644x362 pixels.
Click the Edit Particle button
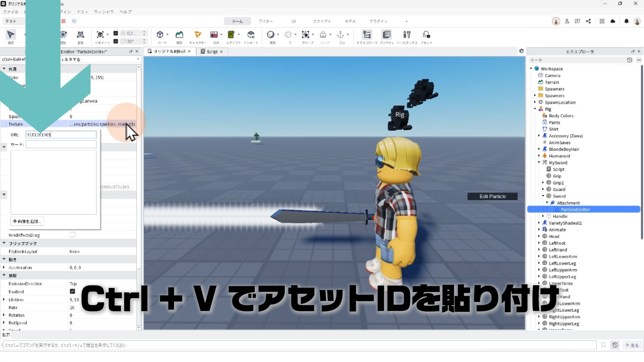click(x=492, y=196)
